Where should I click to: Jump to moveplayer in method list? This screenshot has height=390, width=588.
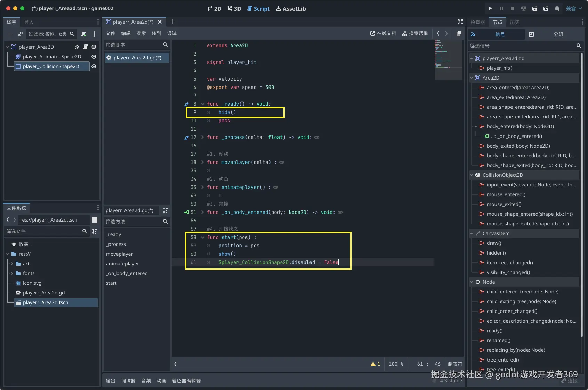click(x=119, y=254)
